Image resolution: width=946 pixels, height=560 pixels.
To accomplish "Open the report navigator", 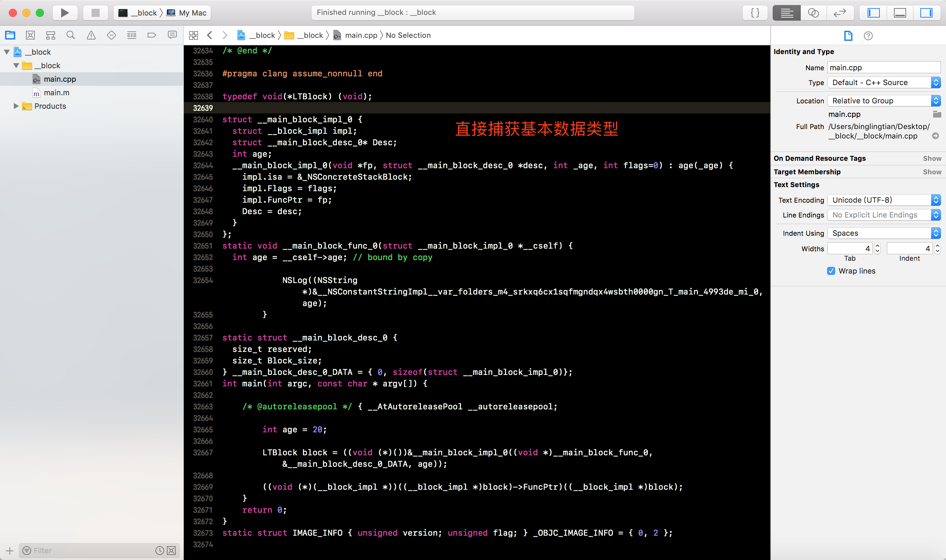I will pyautogui.click(x=172, y=35).
